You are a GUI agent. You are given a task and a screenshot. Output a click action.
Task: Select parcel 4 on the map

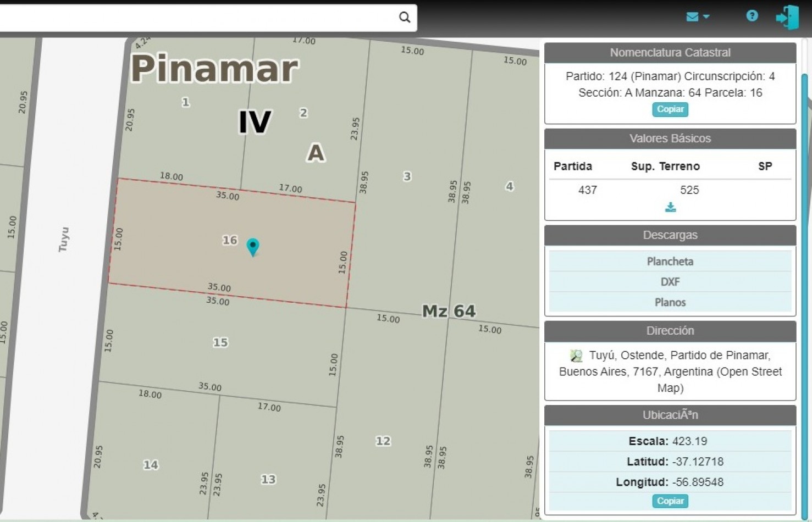point(510,186)
